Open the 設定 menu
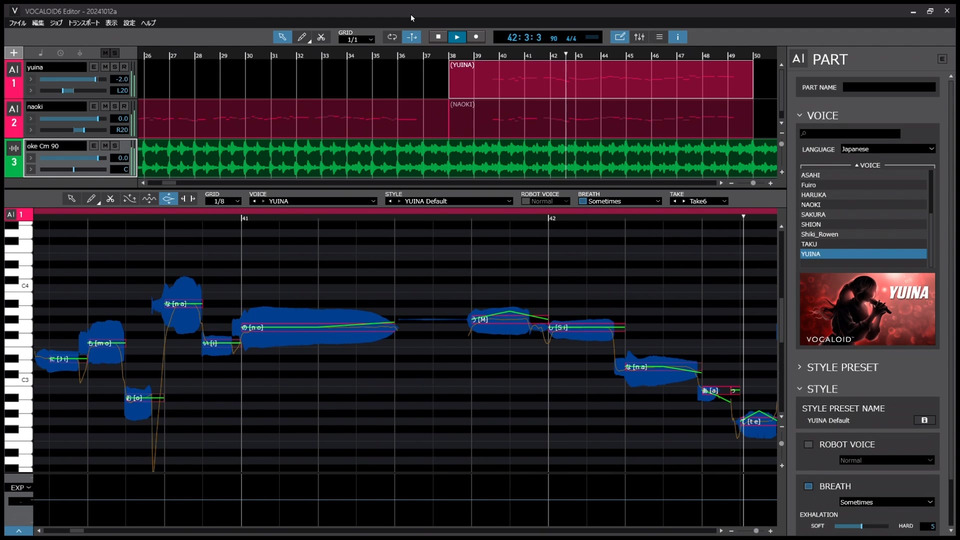Screen dimensions: 960x540 pyautogui.click(x=129, y=23)
